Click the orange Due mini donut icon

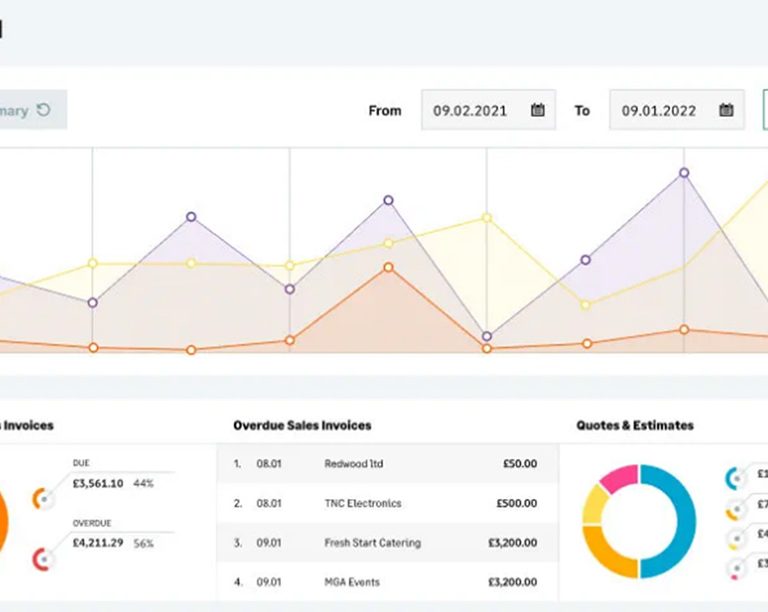[43, 499]
